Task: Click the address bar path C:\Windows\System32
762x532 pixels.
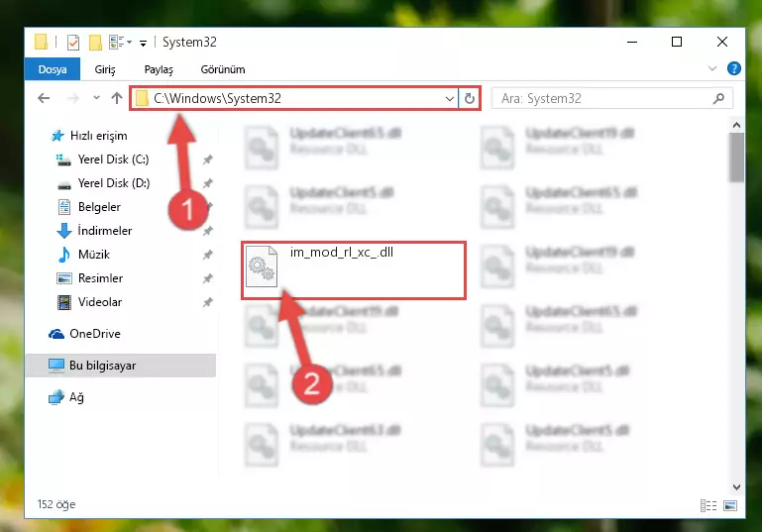Action: tap(217, 99)
